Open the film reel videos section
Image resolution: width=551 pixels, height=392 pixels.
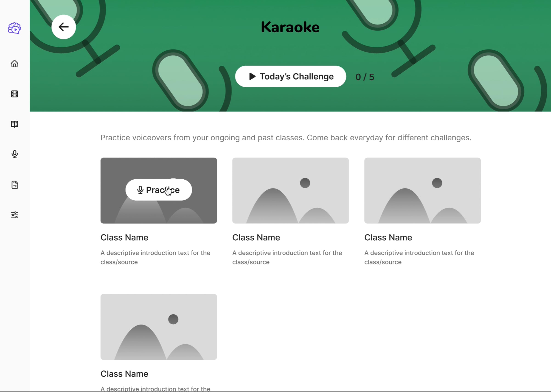coord(14,94)
